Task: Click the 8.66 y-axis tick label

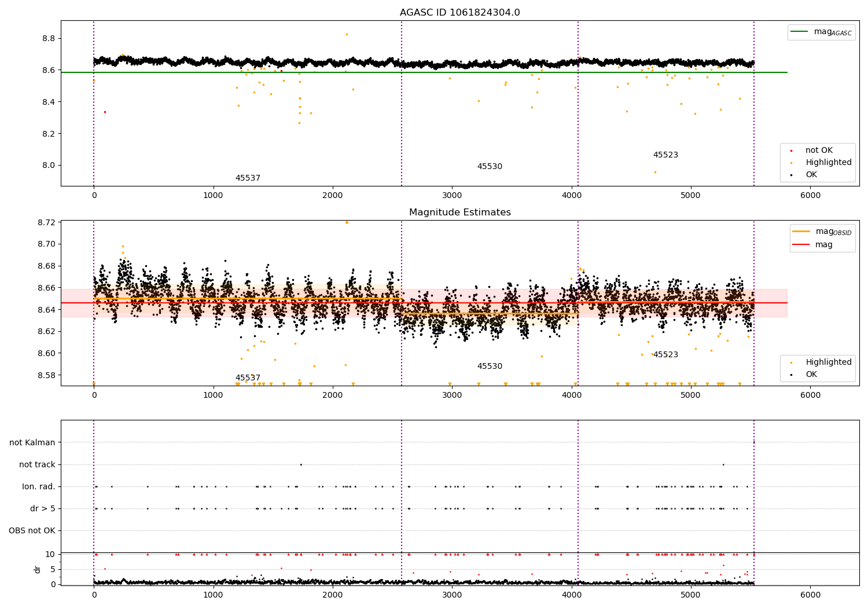Action: click(x=46, y=288)
